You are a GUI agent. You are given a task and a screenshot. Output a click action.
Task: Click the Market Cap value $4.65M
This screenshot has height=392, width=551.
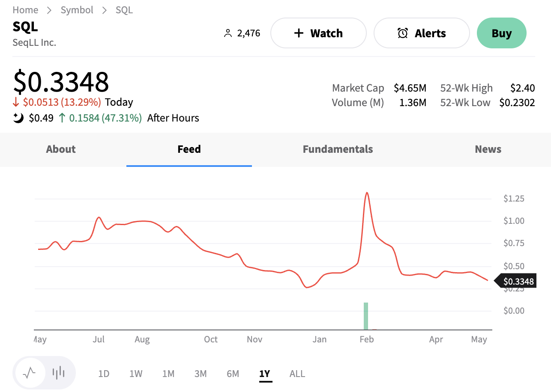[410, 88]
